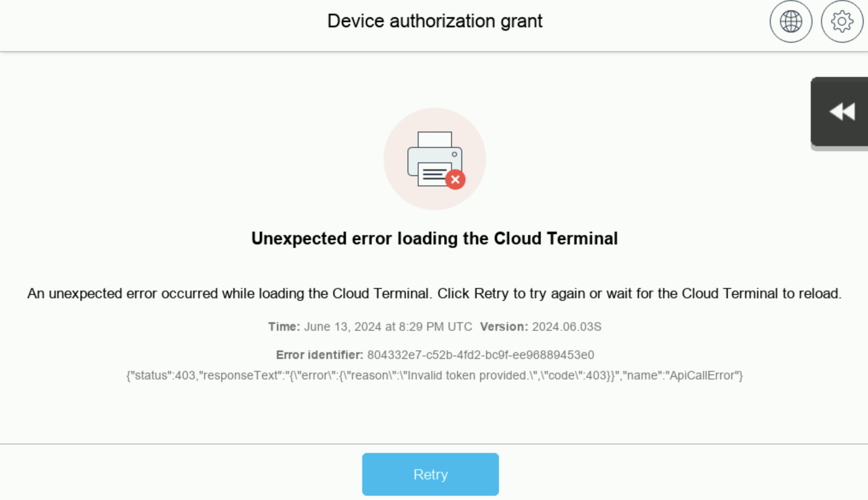Click the June 13, 2024 timestamp
868x500 pixels.
click(x=388, y=327)
